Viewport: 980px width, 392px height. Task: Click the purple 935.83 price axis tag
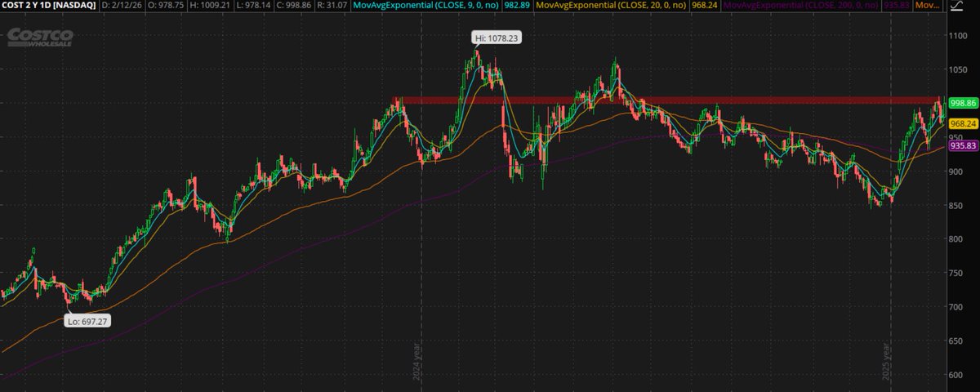[x=964, y=145]
